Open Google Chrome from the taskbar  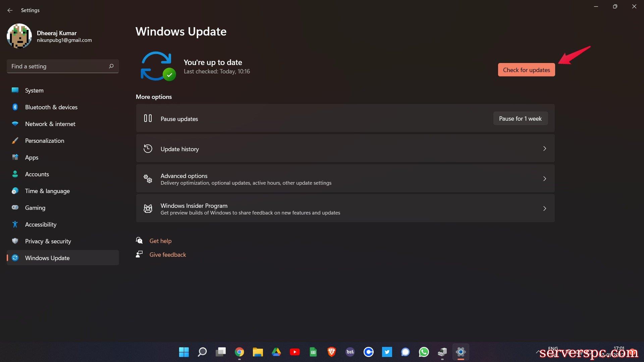pyautogui.click(x=239, y=352)
